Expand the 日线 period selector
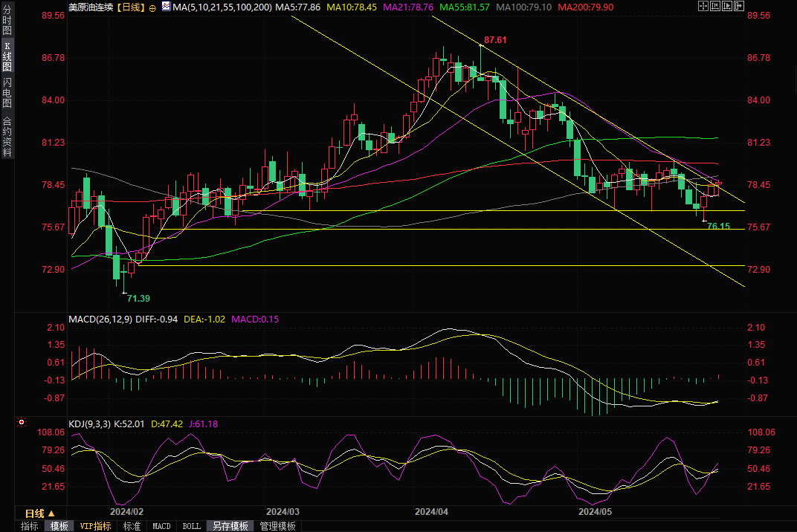Image resolution: width=797 pixels, height=532 pixels. (x=33, y=513)
